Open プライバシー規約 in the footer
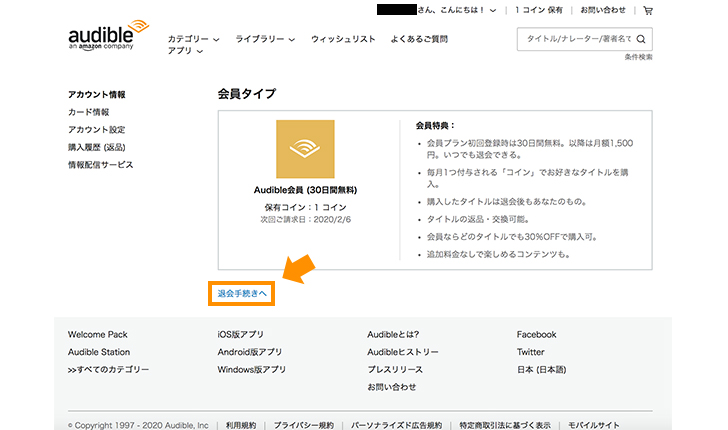 pyautogui.click(x=304, y=425)
